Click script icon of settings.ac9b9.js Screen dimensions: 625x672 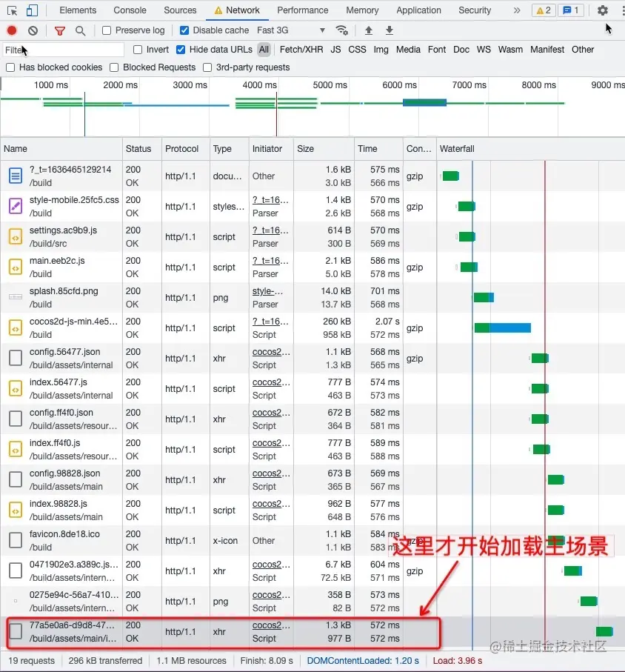(x=16, y=236)
